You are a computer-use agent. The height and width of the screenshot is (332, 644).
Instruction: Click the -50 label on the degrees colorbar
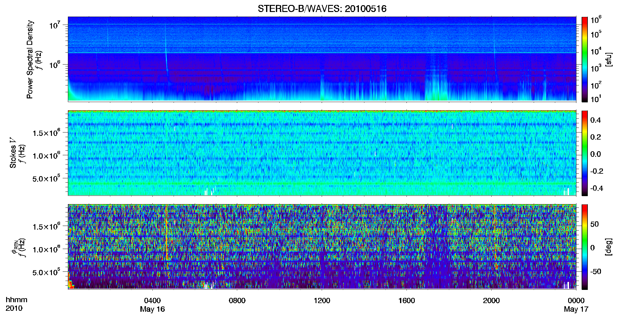click(596, 271)
